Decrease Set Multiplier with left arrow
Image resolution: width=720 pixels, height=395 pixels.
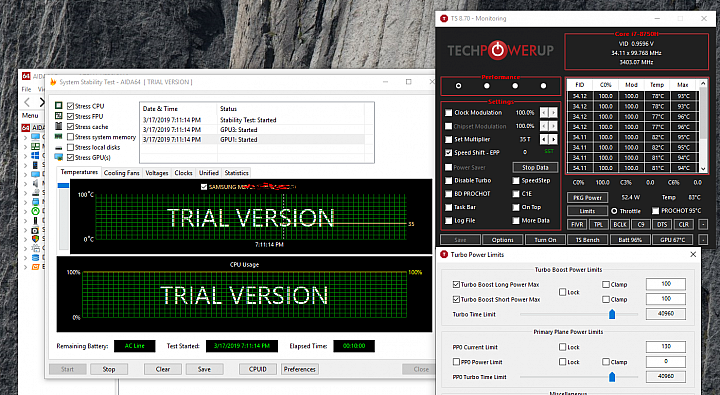click(x=544, y=139)
